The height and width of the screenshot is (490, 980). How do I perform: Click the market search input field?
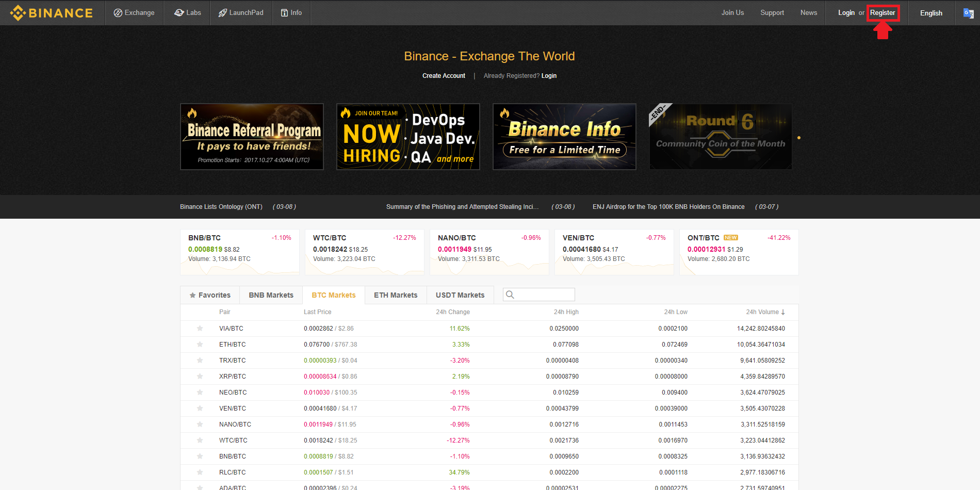(x=539, y=295)
